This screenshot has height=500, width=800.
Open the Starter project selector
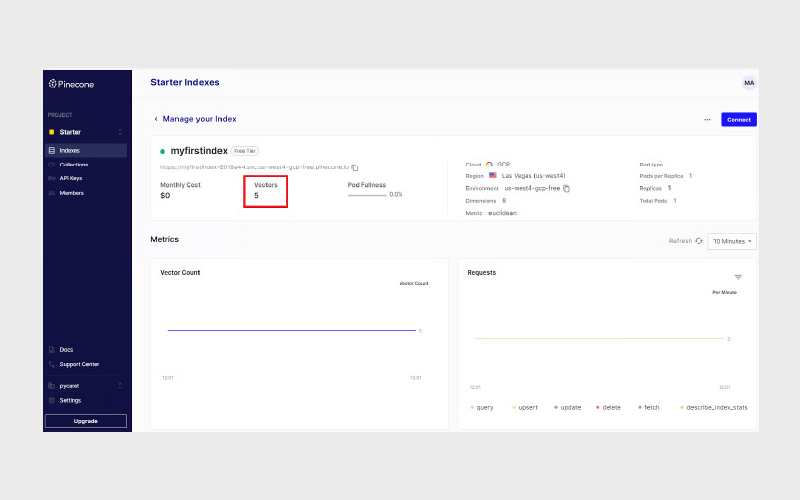coord(86,132)
